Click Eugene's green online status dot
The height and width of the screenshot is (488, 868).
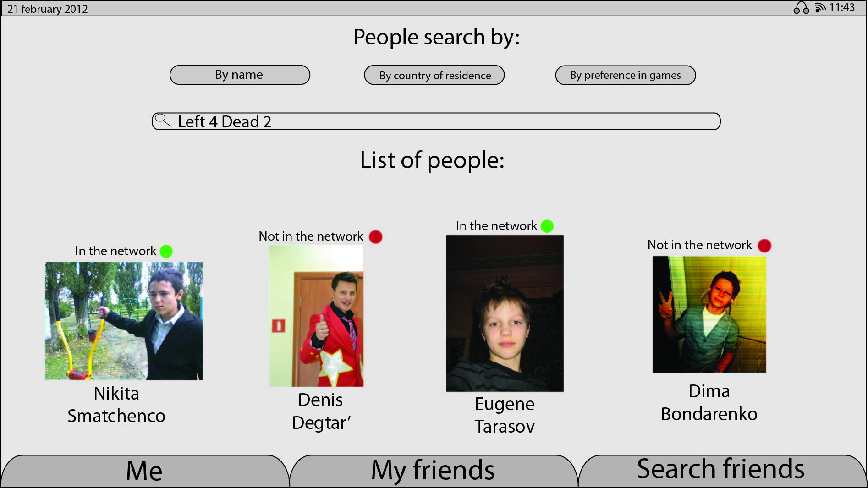[547, 226]
